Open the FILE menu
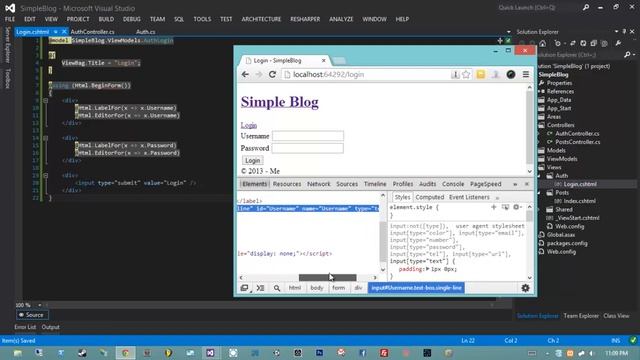Viewport: 640px width, 360px height. click(x=10, y=19)
